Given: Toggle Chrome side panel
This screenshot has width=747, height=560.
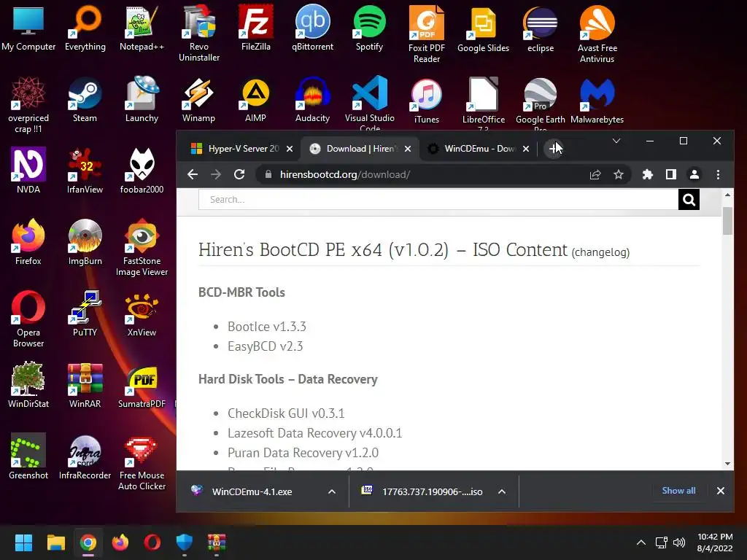Looking at the screenshot, I should coord(671,175).
